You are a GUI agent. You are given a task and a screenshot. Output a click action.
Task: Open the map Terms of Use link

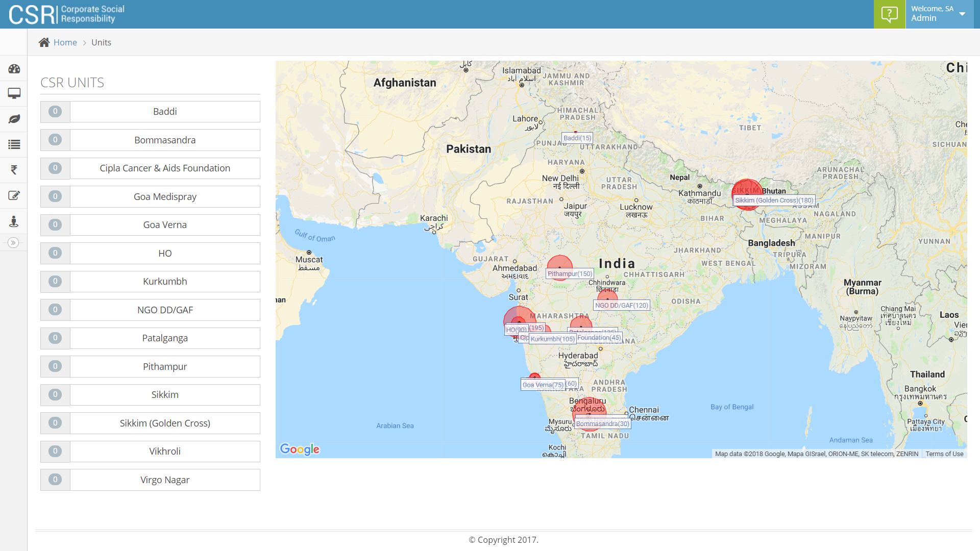944,454
